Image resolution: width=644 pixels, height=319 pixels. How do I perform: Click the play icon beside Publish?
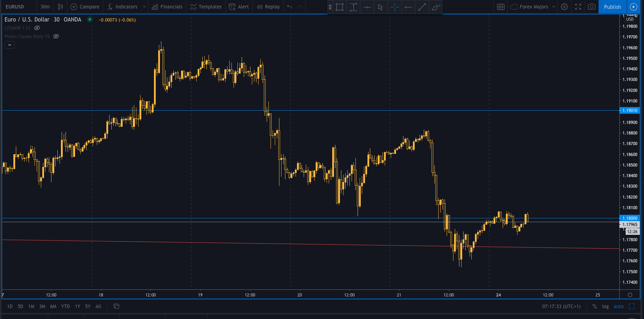coord(633,7)
